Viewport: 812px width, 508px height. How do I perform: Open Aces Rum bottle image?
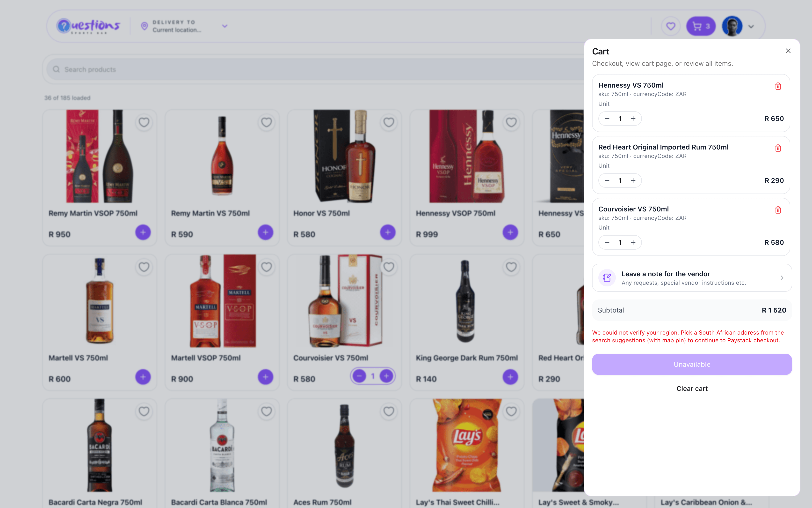(x=344, y=446)
